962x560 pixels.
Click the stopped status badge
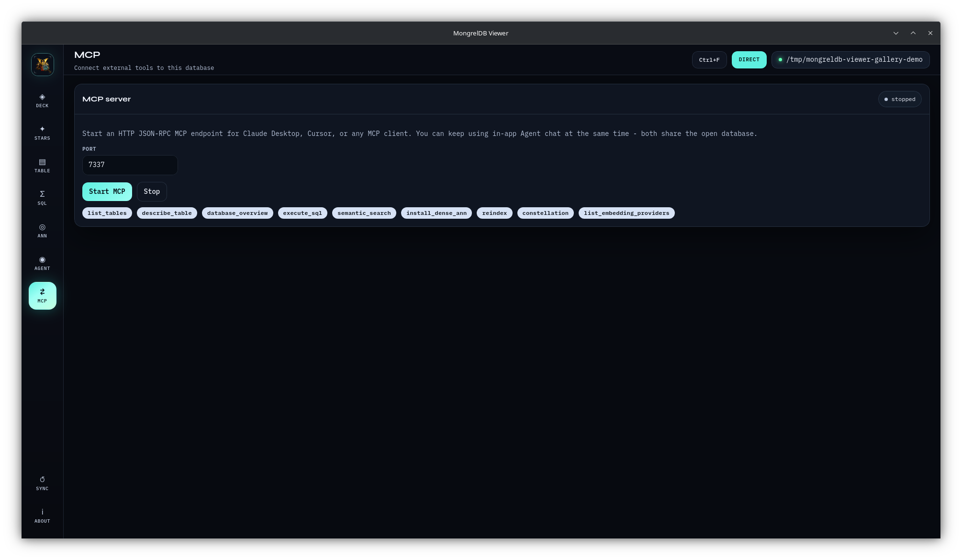900,99
